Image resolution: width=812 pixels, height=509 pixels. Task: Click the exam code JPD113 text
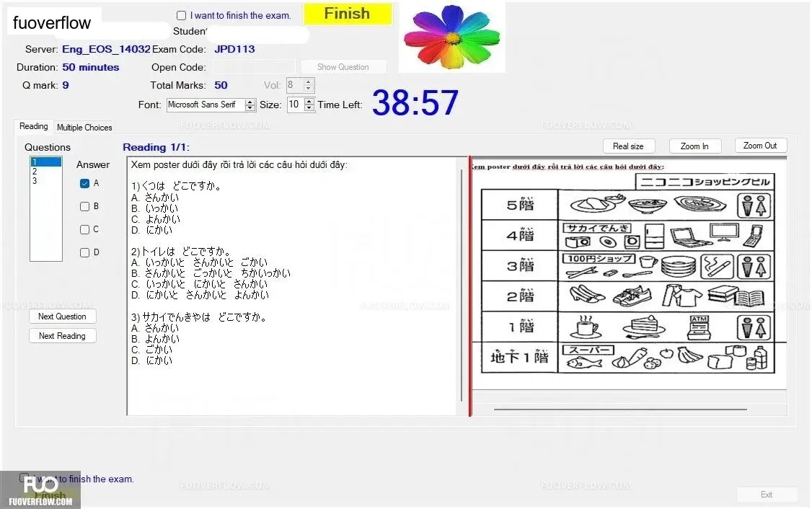234,49
